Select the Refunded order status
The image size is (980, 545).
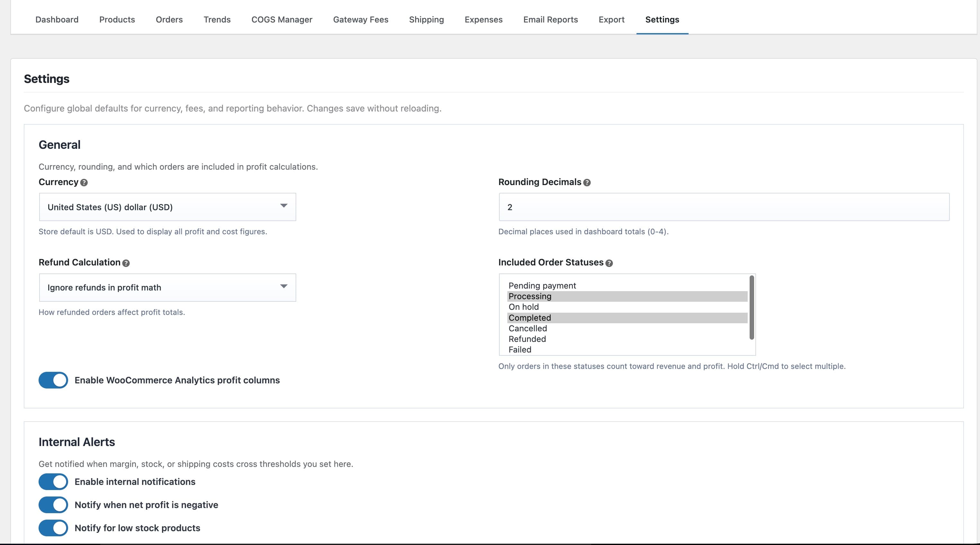627,339
